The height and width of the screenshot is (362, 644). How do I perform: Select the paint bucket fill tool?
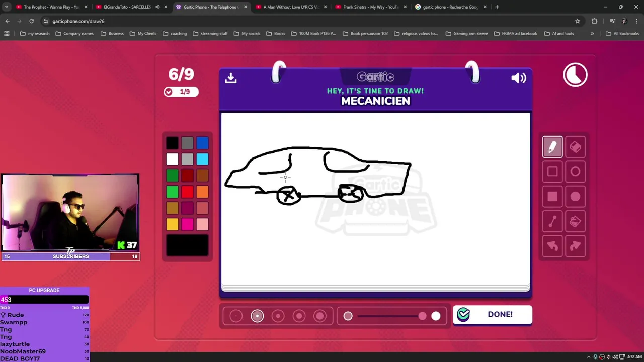(575, 221)
